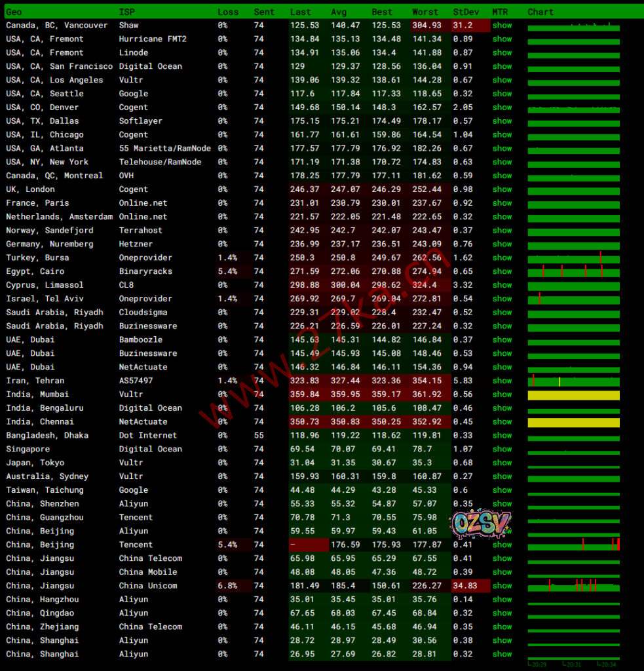Select the StDev value "34.83"
644x671 pixels.
465,586
